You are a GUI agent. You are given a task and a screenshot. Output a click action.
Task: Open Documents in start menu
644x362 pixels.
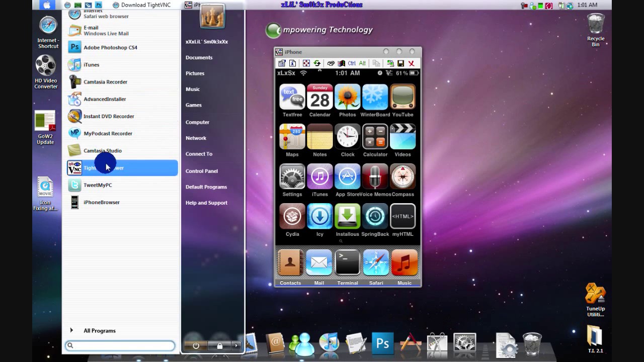[199, 57]
